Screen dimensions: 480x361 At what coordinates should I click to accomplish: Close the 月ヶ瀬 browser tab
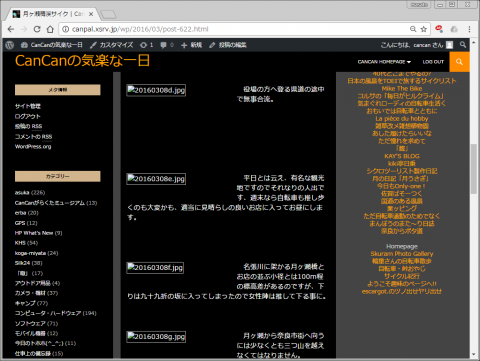(x=91, y=14)
